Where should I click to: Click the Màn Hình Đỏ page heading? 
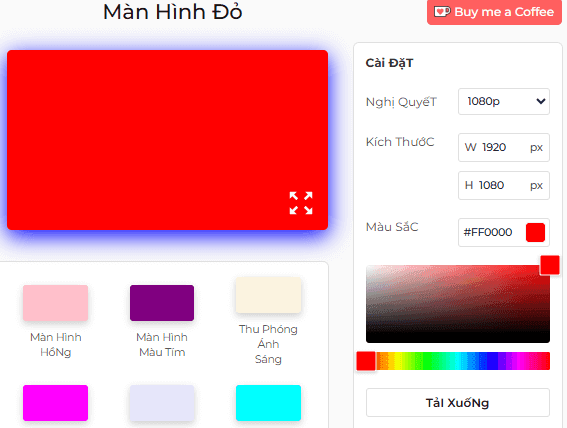172,12
